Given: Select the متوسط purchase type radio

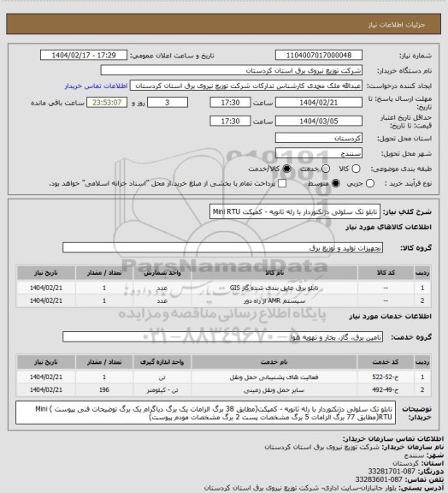Looking at the screenshot, I should (336, 183).
